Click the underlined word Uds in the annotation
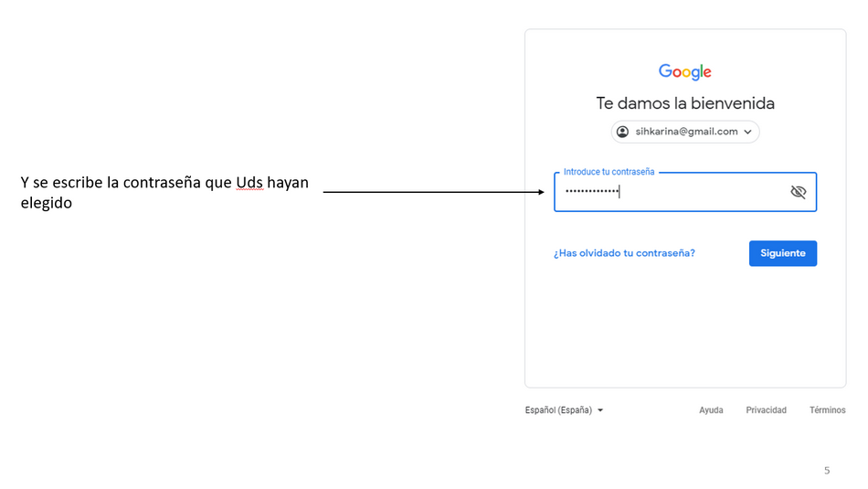The height and width of the screenshot is (489, 868). tap(249, 183)
